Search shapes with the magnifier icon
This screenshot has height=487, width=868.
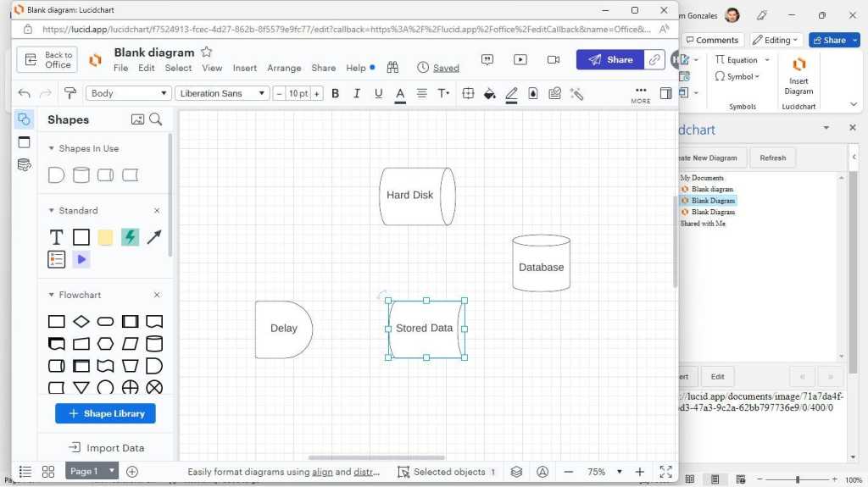point(156,119)
